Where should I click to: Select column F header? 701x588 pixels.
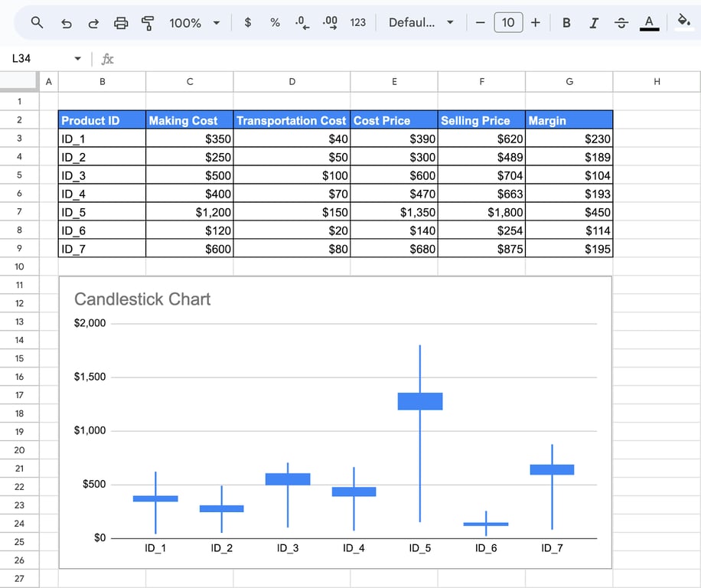(x=481, y=81)
